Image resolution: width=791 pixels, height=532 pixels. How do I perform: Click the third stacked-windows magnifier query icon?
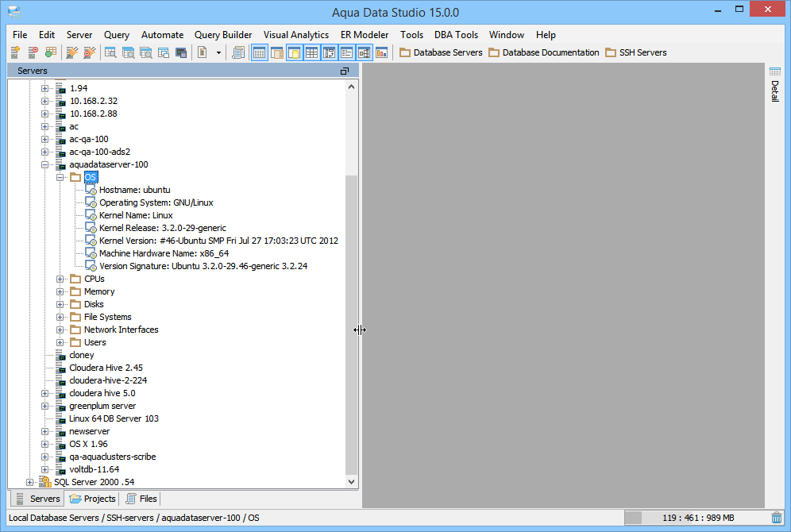[146, 52]
